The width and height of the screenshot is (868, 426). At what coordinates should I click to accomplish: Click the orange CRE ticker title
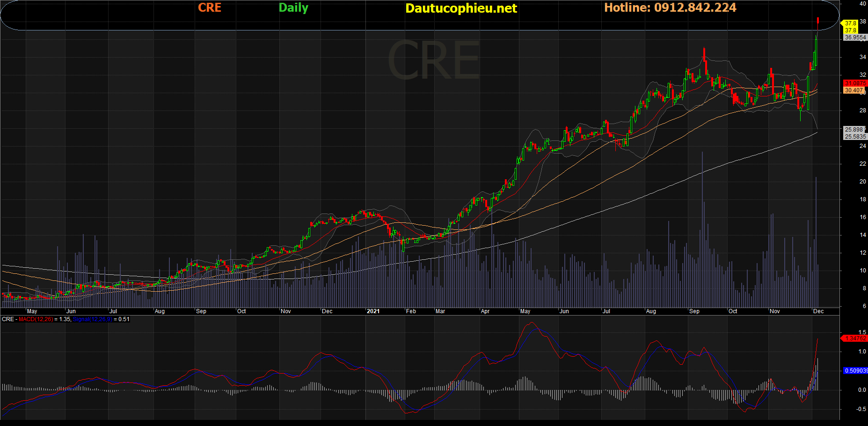pos(209,8)
